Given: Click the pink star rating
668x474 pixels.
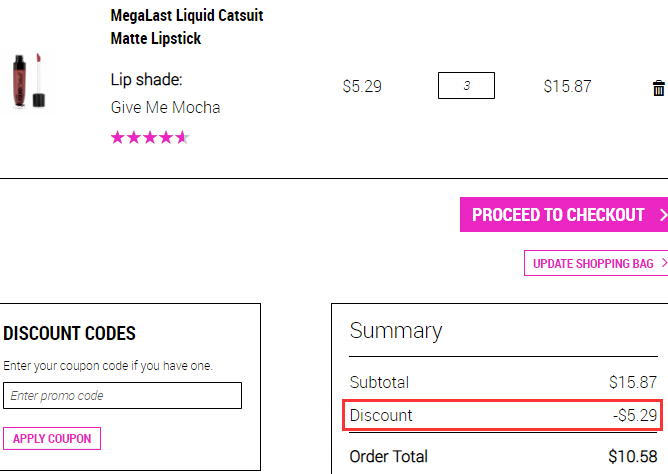Looking at the screenshot, I should [x=150, y=138].
